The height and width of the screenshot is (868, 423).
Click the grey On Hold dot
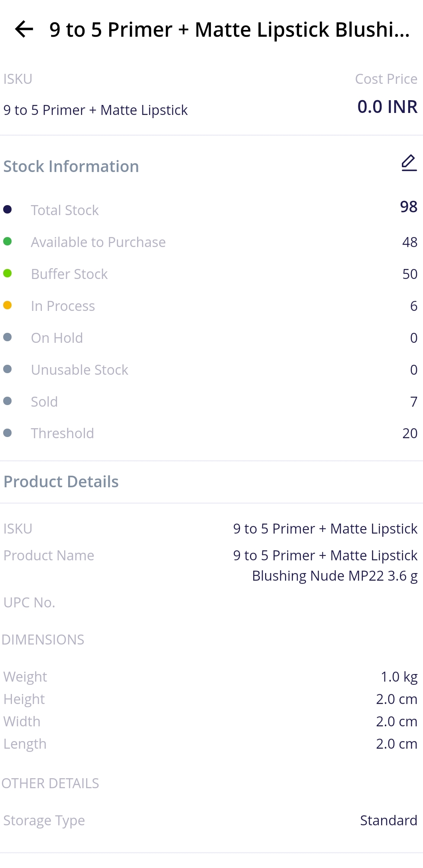click(7, 337)
